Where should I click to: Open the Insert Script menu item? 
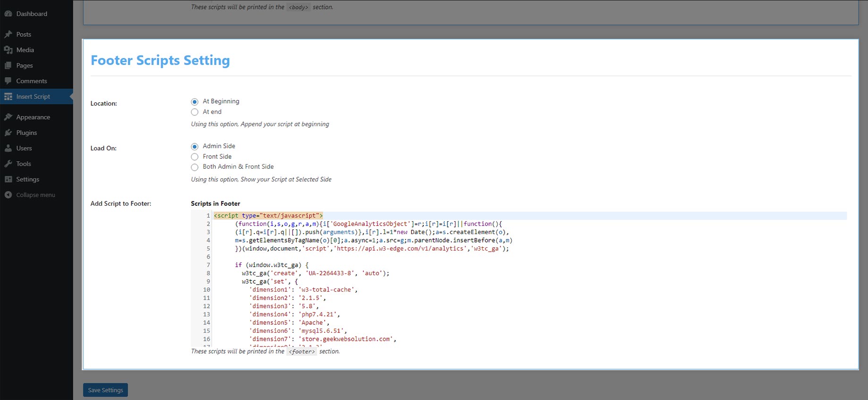click(36, 96)
